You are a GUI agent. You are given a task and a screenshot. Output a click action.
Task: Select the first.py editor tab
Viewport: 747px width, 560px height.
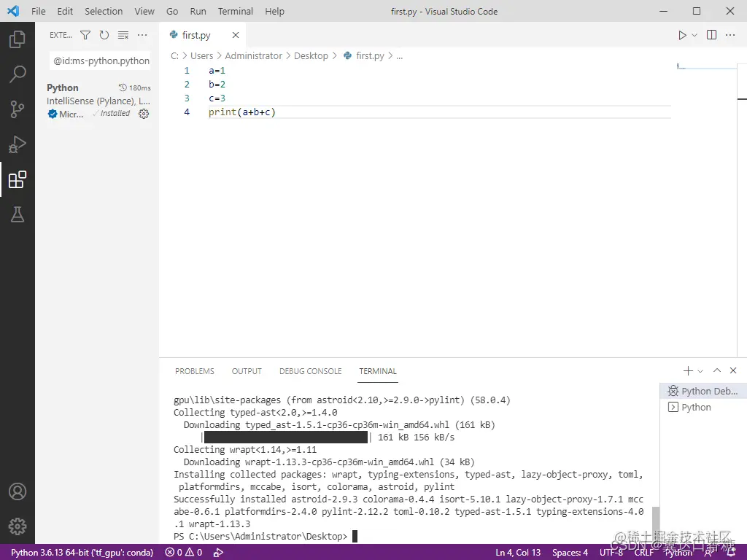196,35
